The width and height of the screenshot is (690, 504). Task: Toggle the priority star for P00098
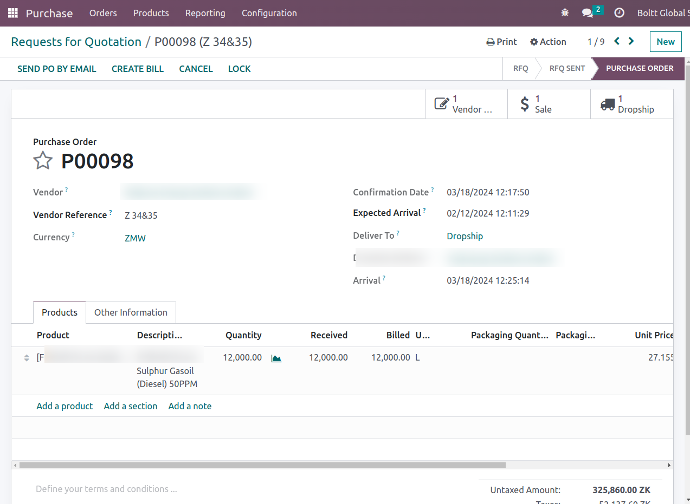tap(43, 161)
